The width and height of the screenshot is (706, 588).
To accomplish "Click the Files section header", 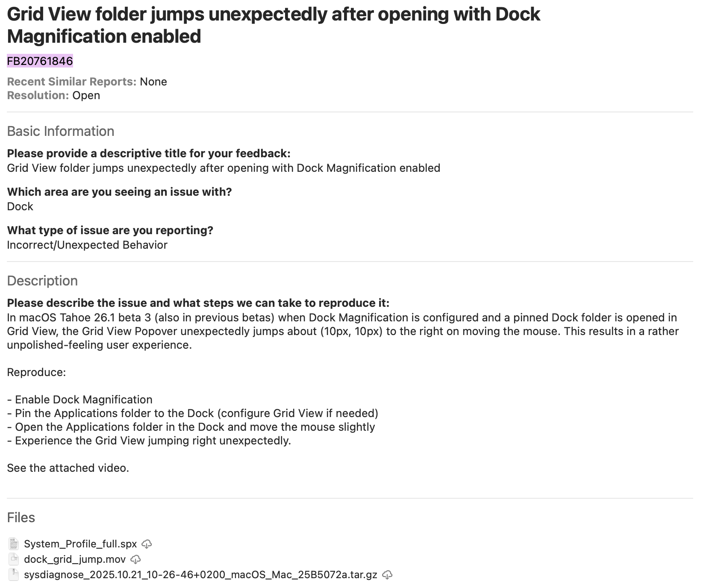I will [21, 517].
